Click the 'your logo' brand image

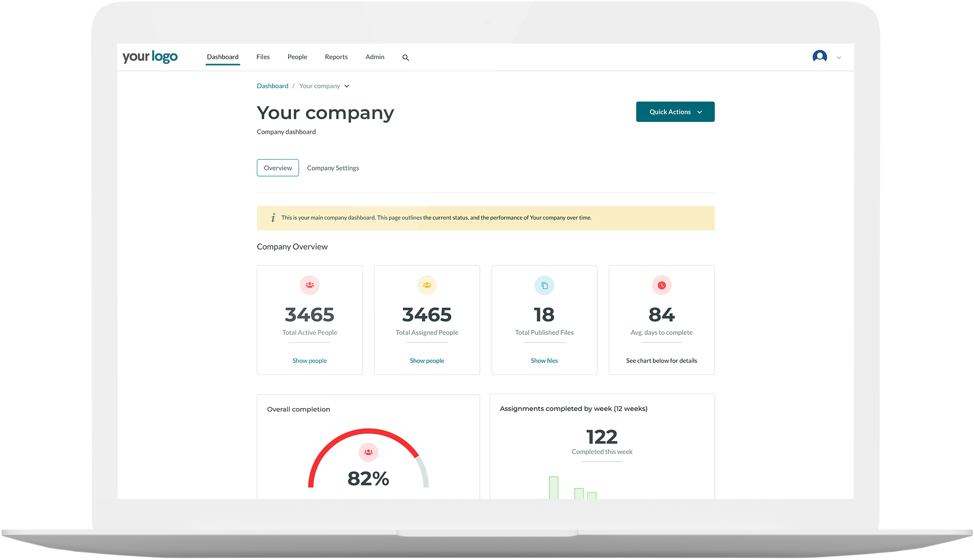[x=150, y=57]
